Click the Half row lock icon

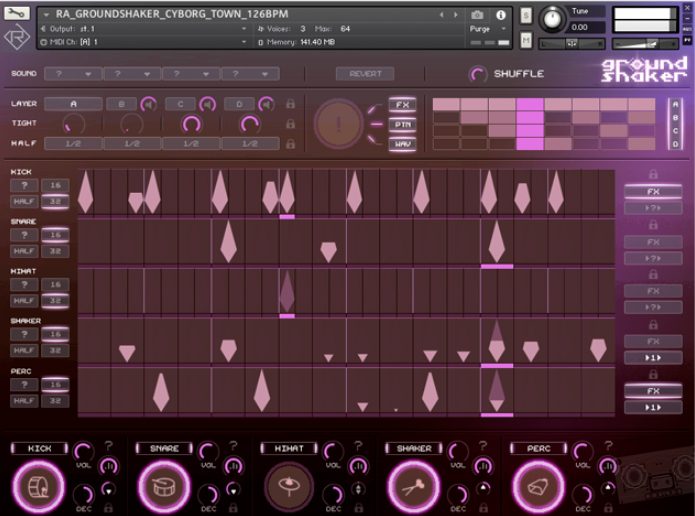(290, 144)
